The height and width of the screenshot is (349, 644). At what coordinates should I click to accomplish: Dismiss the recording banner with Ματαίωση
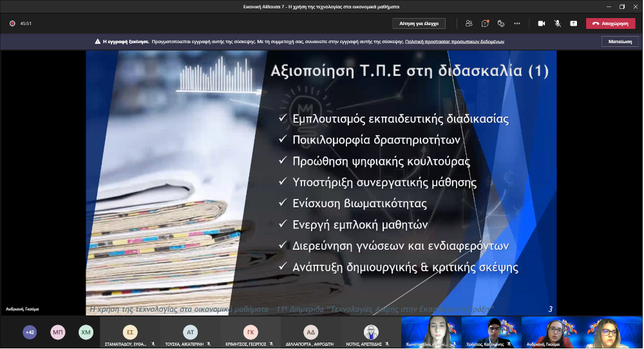620,41
